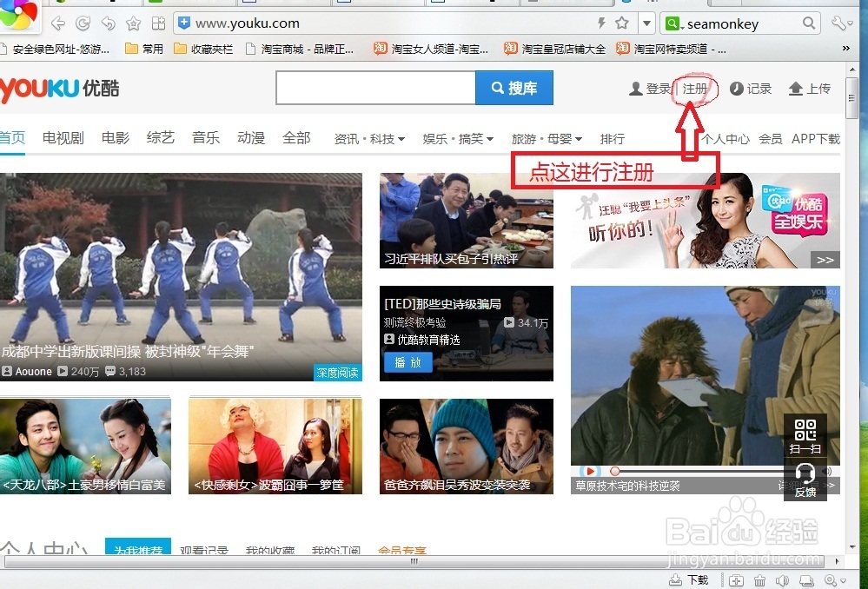Open browser tools wrench icon
The height and width of the screenshot is (589, 868).
tap(842, 23)
